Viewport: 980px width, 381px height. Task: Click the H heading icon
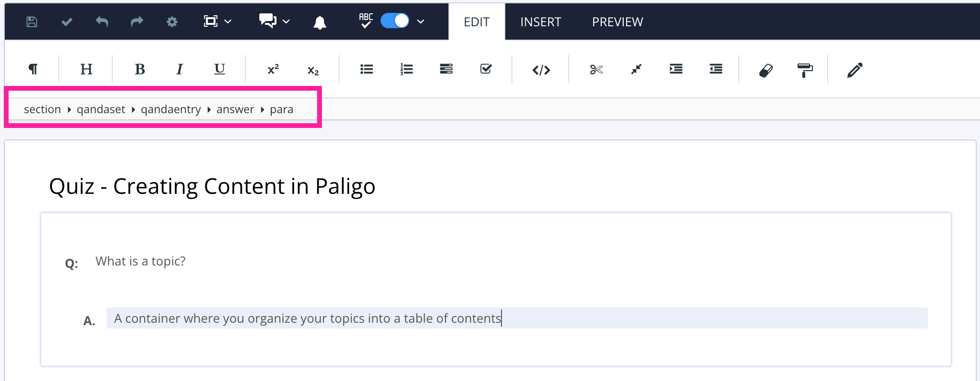[86, 69]
